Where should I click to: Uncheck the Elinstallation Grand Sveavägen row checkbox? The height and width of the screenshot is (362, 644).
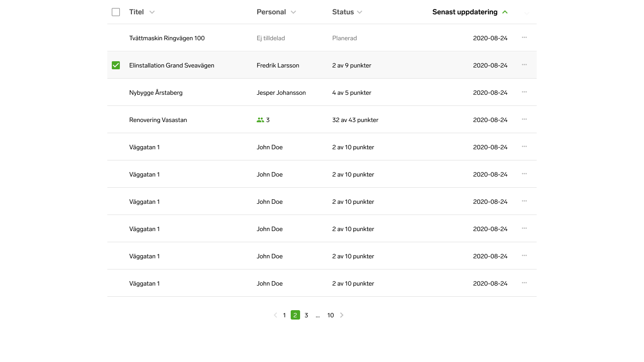116,65
